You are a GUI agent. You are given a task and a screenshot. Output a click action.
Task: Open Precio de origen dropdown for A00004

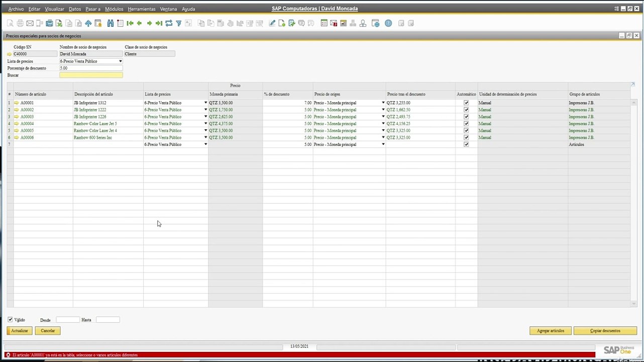[x=383, y=124]
